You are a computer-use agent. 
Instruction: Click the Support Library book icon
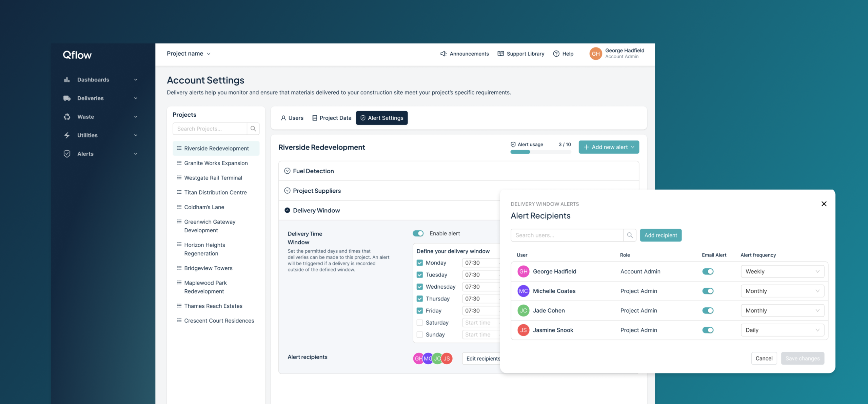[x=500, y=54]
